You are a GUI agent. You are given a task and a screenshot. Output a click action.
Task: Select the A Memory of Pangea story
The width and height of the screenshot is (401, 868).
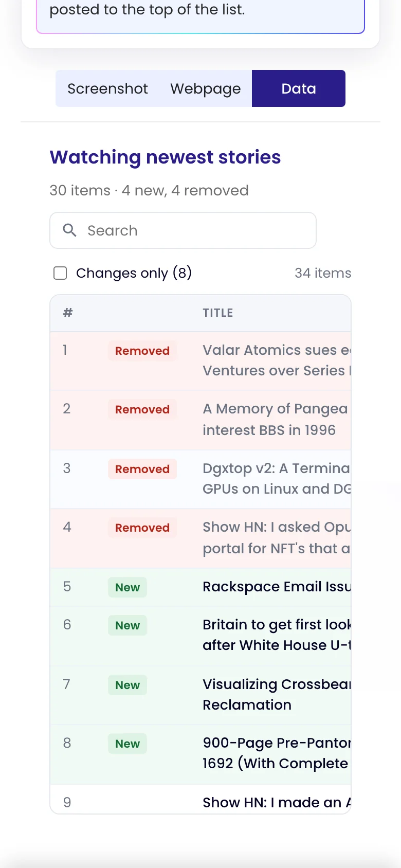(x=277, y=419)
